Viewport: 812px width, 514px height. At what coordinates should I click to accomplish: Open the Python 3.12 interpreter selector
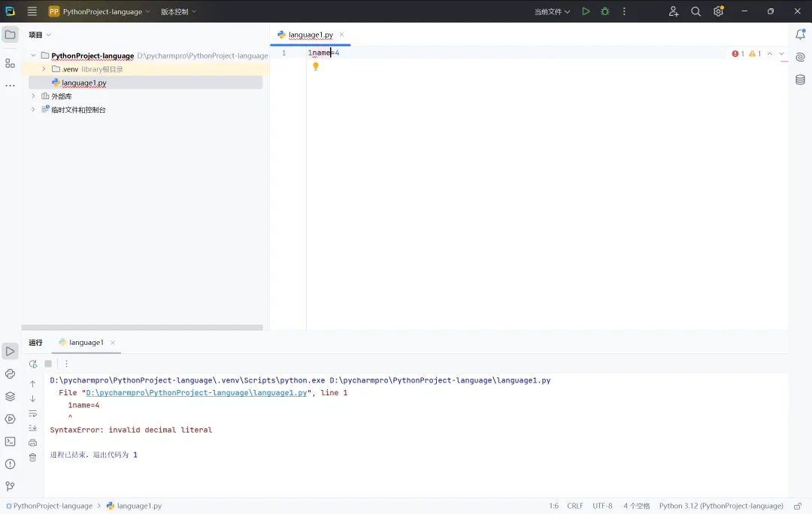[x=721, y=506]
